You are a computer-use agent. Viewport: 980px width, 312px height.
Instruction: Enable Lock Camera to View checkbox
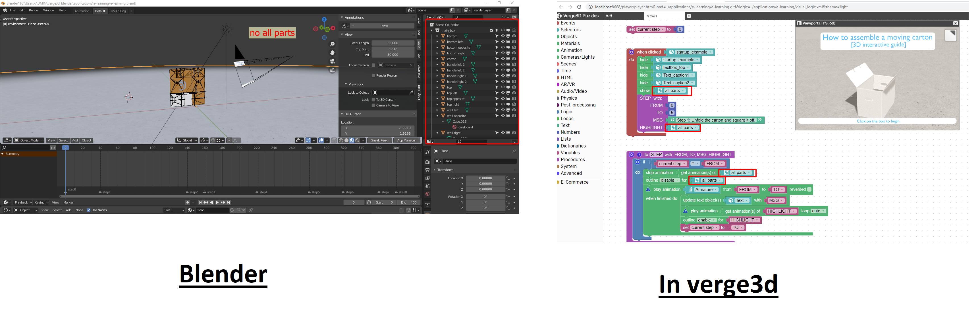[x=373, y=106]
